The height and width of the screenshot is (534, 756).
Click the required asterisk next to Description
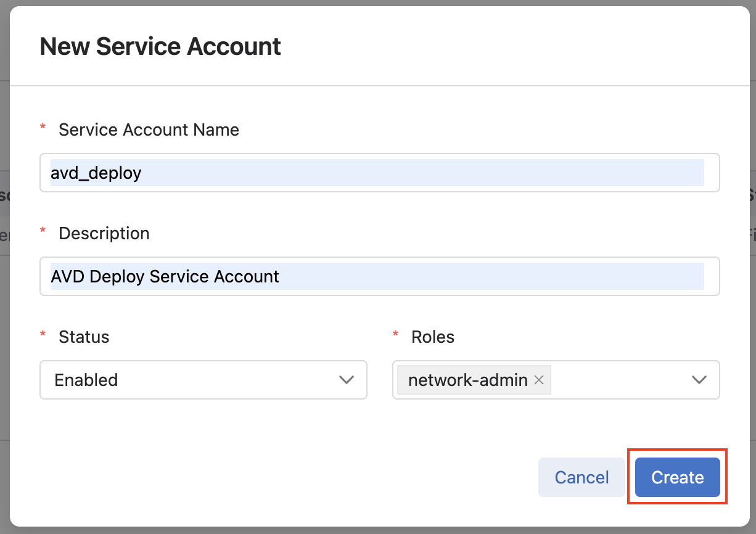pos(43,231)
